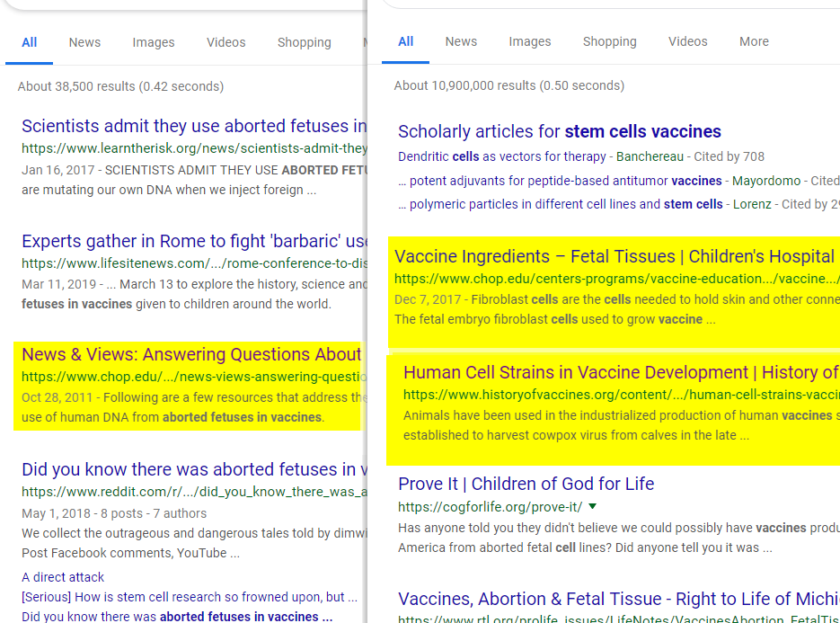Switch to Shopping tab in left results

pyautogui.click(x=304, y=42)
